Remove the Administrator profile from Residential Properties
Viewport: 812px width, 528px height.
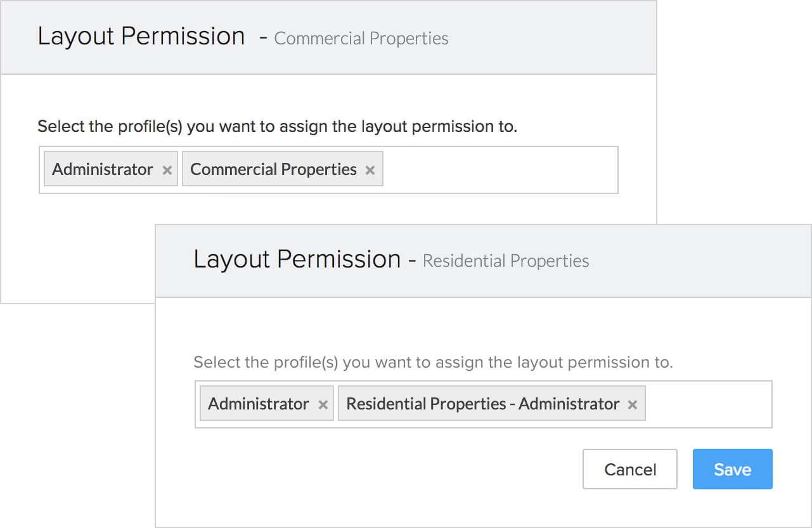323,403
